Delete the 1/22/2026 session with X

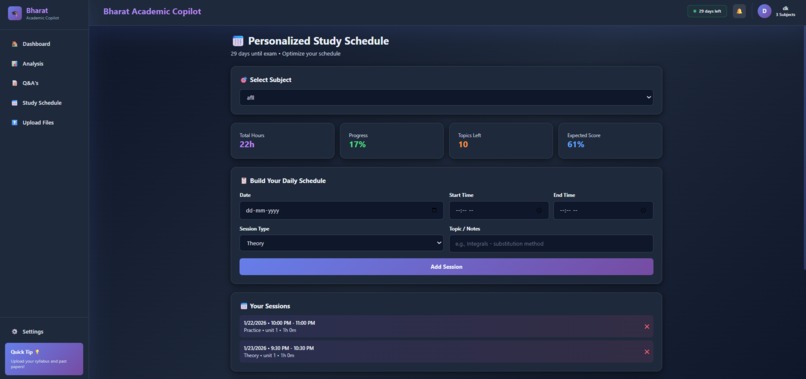(x=647, y=327)
